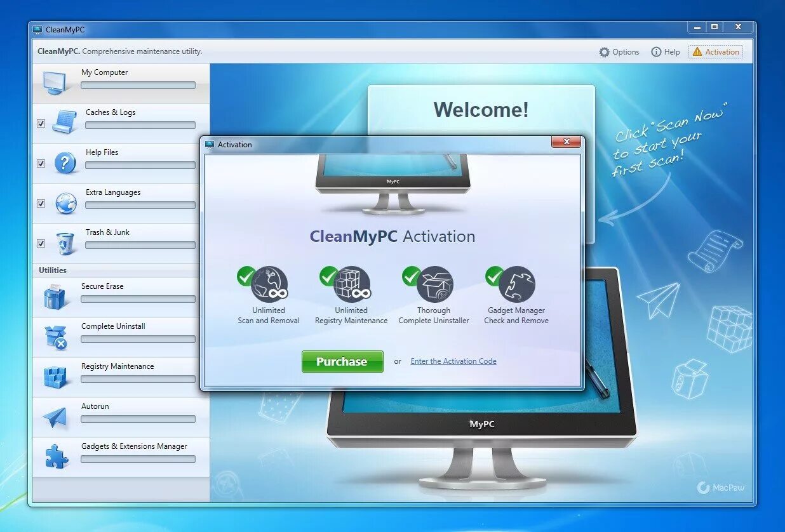785x532 pixels.
Task: Click the Extra Languages label
Action: click(x=113, y=192)
